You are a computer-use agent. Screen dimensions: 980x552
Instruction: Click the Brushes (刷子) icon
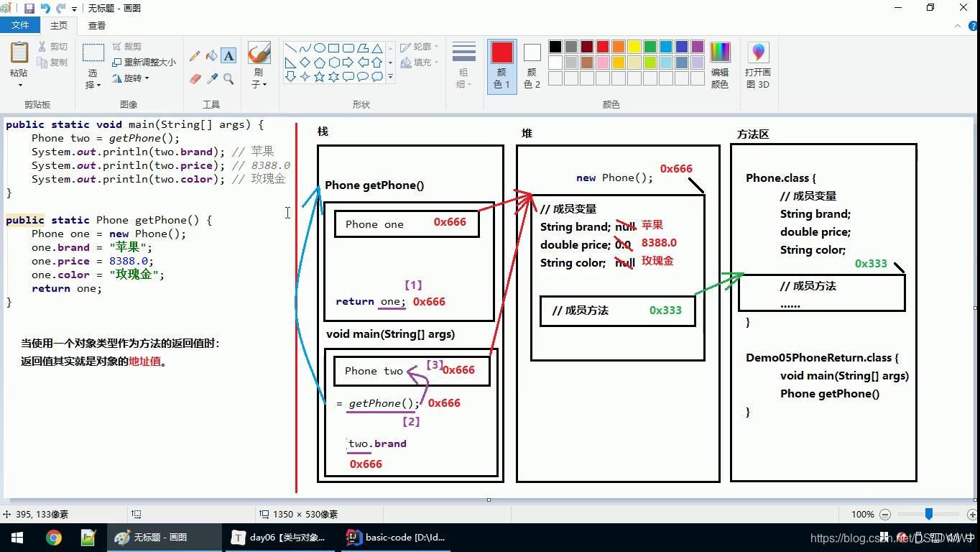[259, 53]
